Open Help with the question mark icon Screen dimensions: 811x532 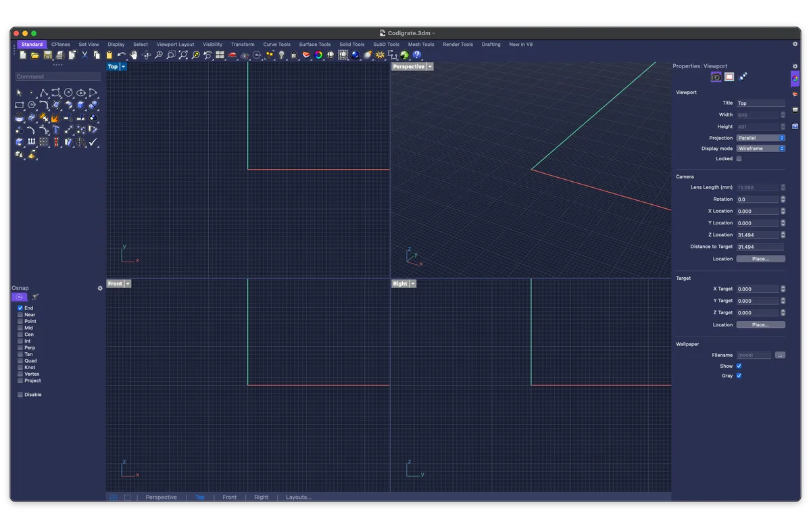tap(417, 55)
